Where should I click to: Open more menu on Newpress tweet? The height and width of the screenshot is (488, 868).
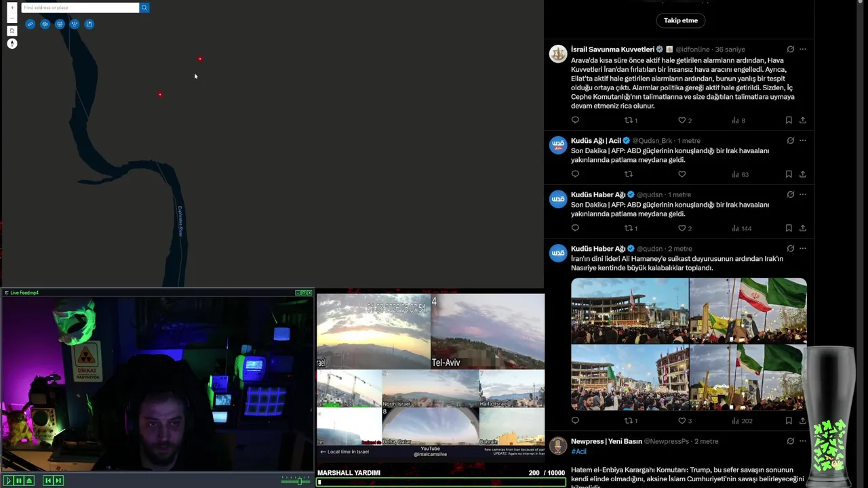click(x=803, y=441)
